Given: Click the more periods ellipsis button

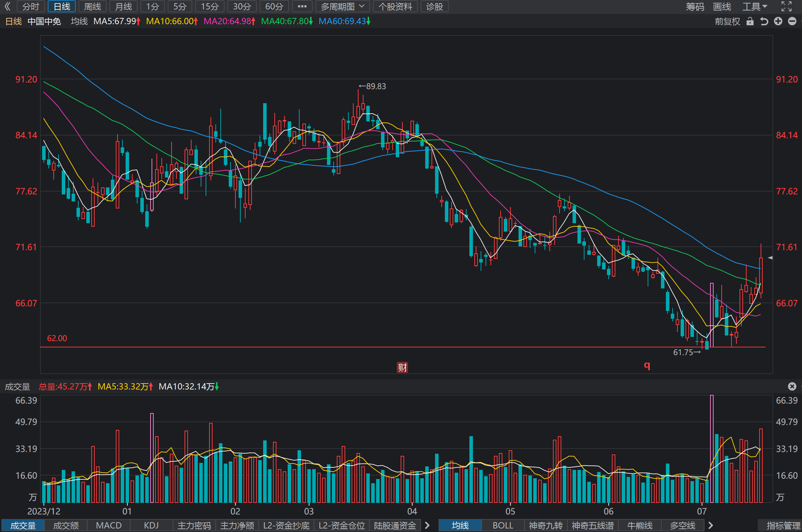Looking at the screenshot, I should (302, 6).
